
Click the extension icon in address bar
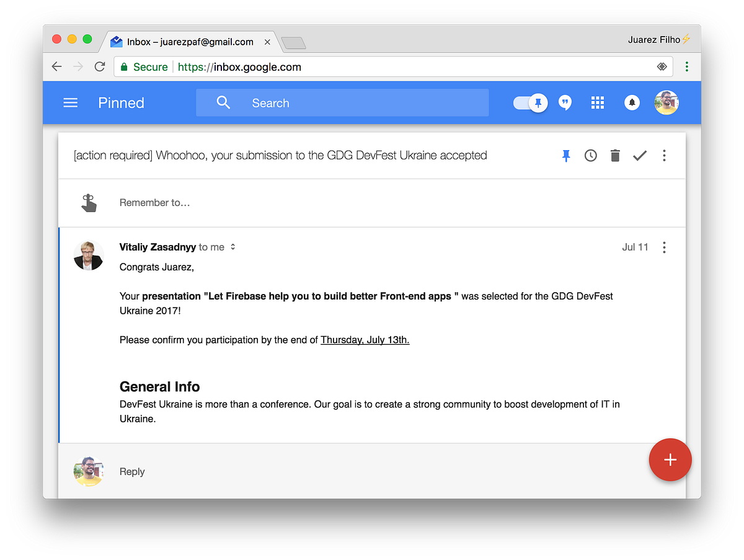[662, 67]
